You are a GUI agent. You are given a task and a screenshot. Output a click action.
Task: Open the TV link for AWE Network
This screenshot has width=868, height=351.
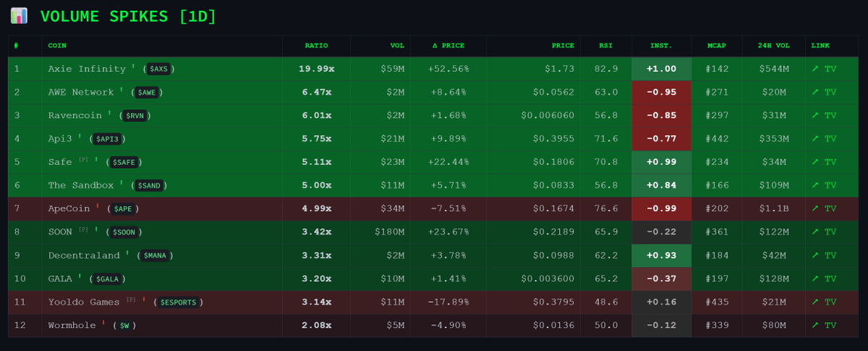(x=824, y=92)
